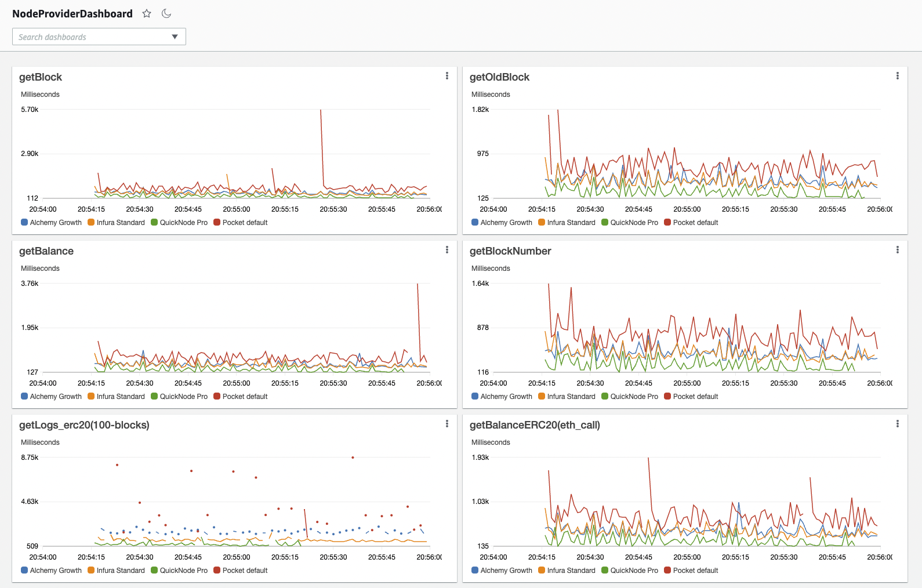922x588 pixels.
Task: Select Infura Standard in getLogs_erc20 legend
Action: (116, 571)
